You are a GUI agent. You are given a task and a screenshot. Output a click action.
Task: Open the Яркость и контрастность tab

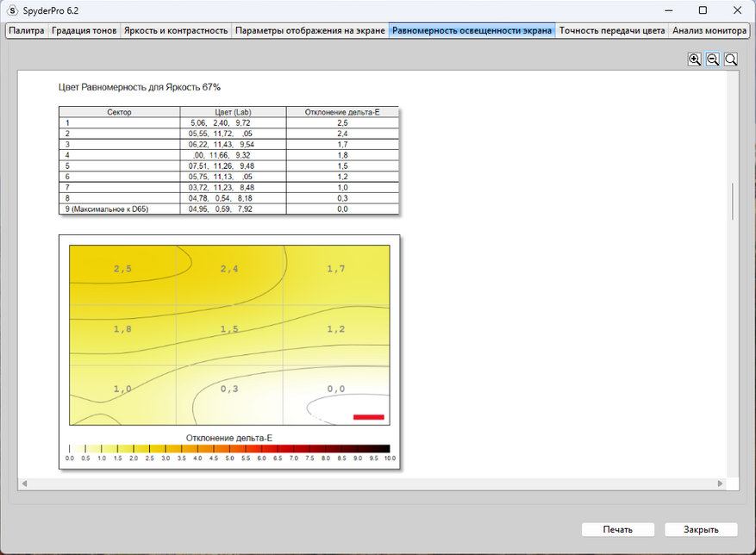(x=176, y=30)
